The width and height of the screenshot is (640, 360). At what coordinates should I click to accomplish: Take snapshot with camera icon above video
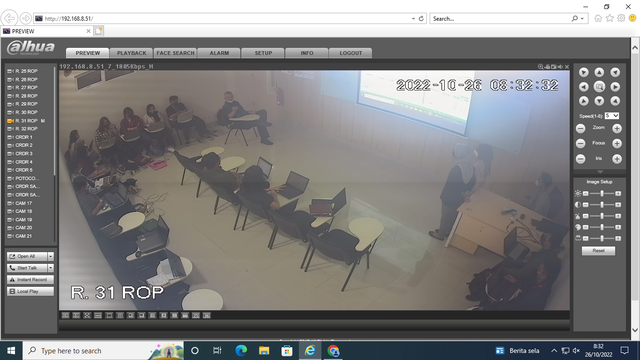coord(554,67)
